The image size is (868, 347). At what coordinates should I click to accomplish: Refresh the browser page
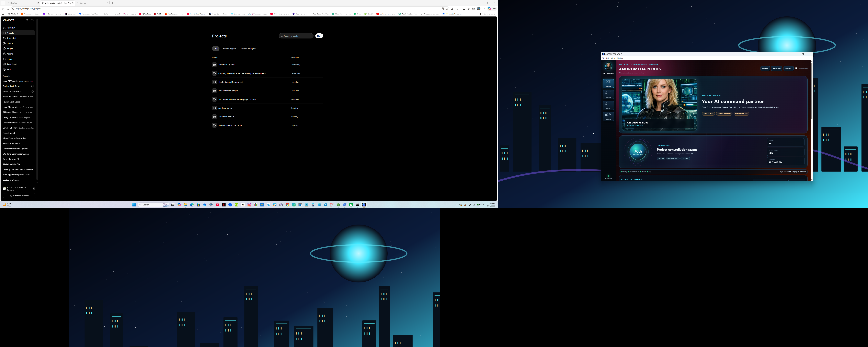(8, 9)
